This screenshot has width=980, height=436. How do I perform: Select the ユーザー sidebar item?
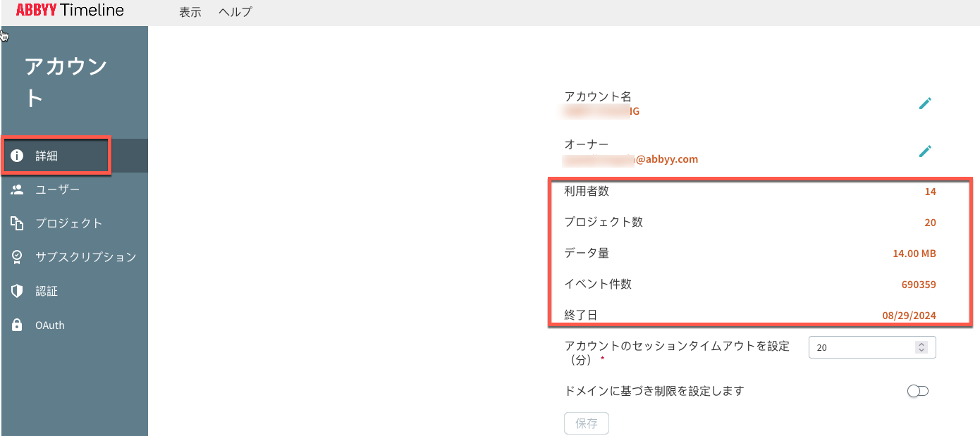(x=75, y=189)
